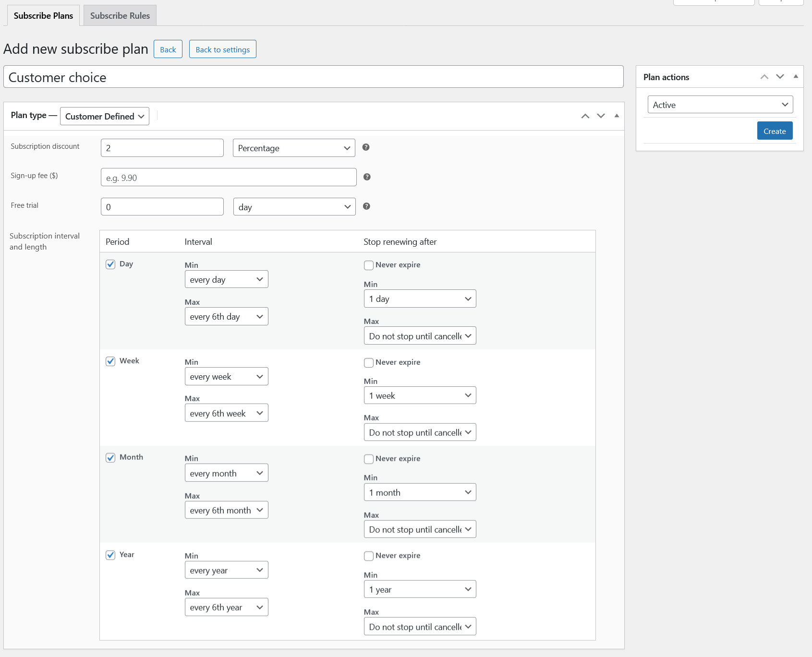Viewport: 812px width, 657px height.
Task: Open the 'every month' min interval dropdown
Action: click(x=227, y=473)
